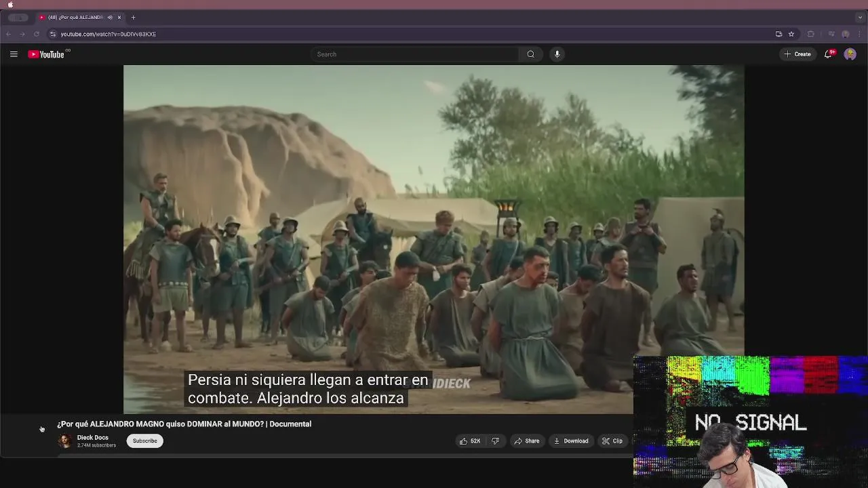Reload the page
Viewport: 868px width, 488px height.
tap(37, 34)
